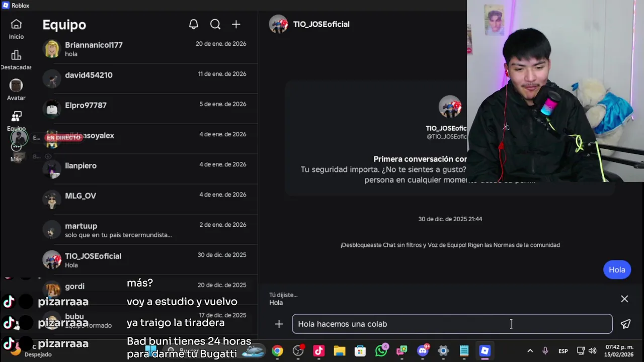Open the Inicio home icon in sidebar

pos(16,24)
